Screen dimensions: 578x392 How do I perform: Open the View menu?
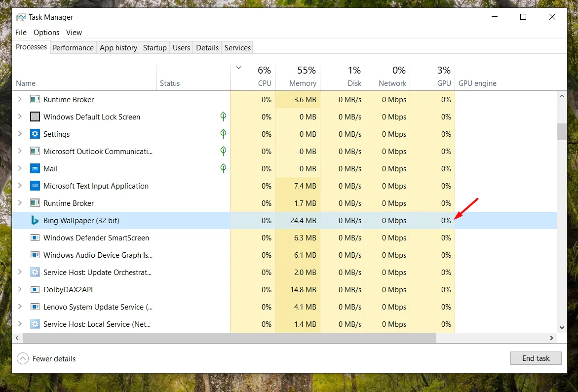pos(74,33)
